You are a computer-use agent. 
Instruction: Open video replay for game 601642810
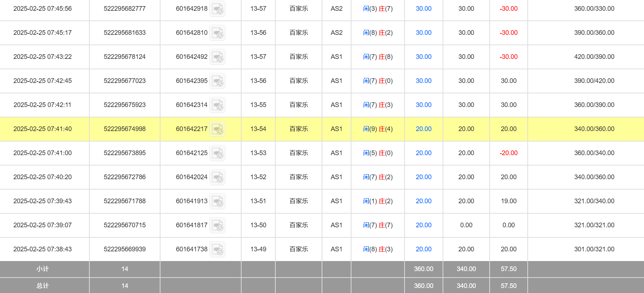pyautogui.click(x=217, y=33)
